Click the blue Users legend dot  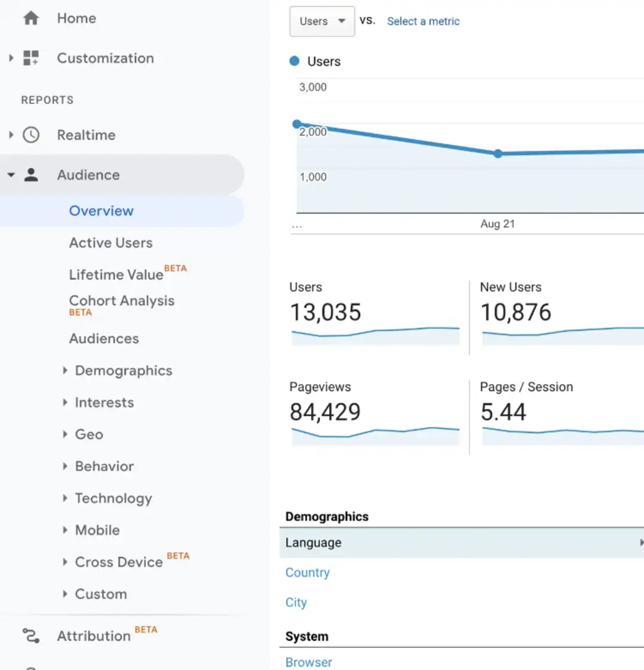point(294,61)
